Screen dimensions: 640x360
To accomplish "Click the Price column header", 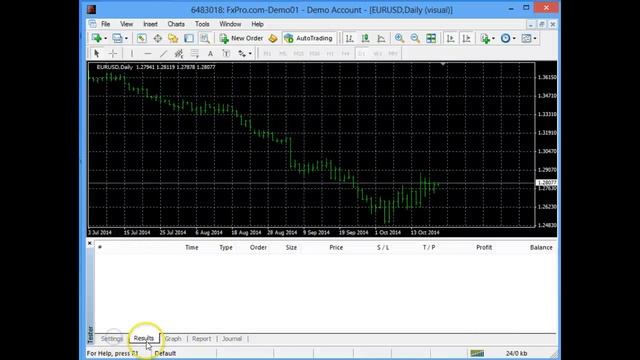I will pos(336,247).
